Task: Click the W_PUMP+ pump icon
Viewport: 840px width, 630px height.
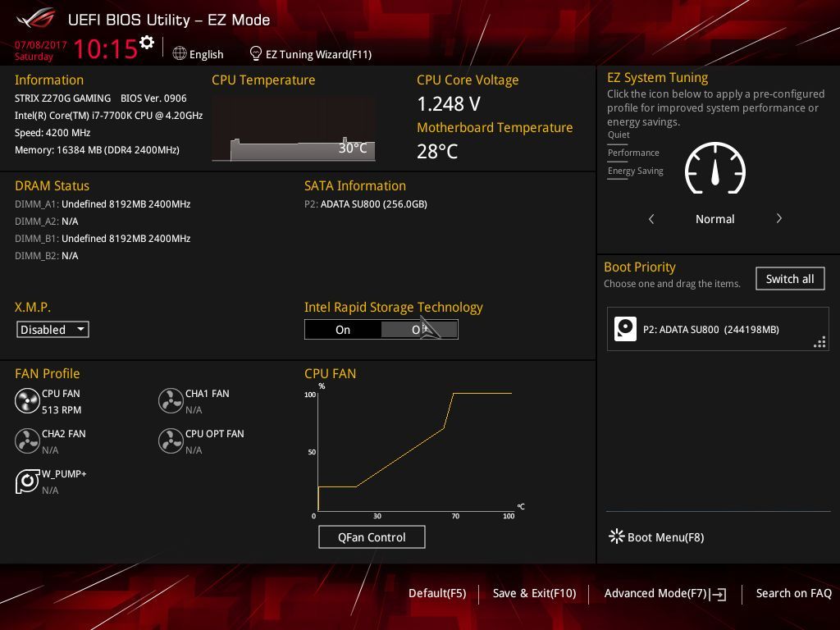Action: point(27,481)
